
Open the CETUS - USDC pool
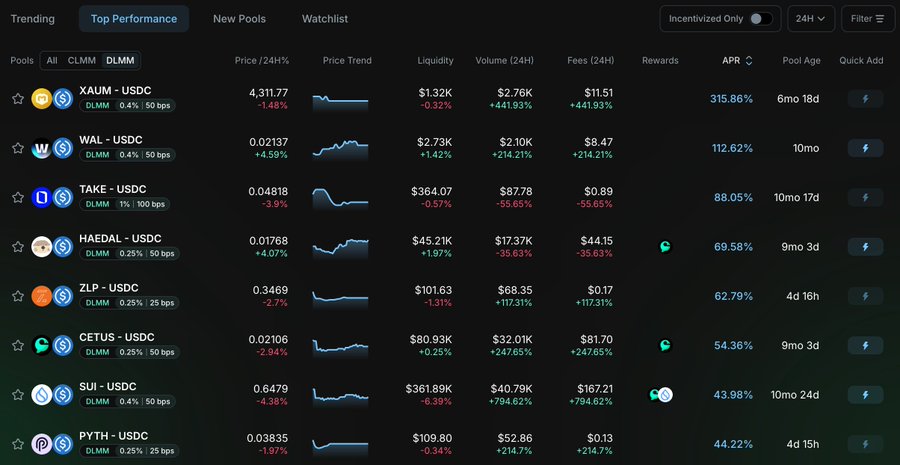click(x=117, y=338)
